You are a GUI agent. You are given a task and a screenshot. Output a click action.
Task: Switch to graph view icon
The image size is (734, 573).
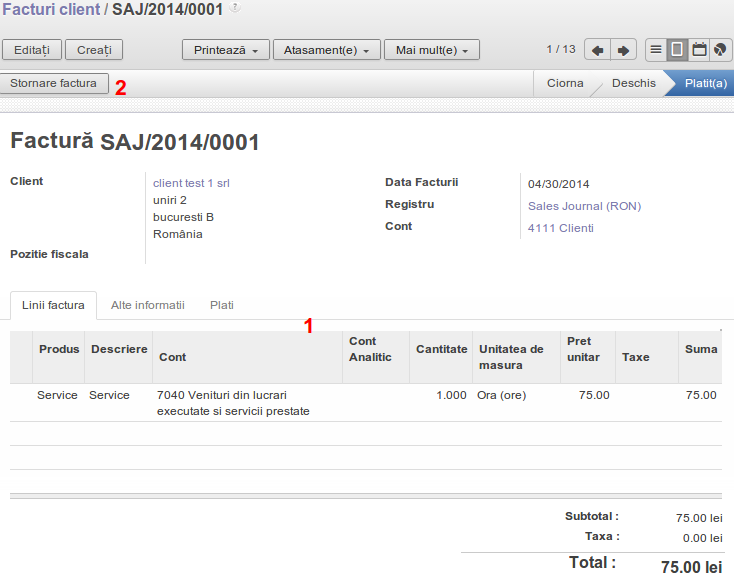pyautogui.click(x=721, y=50)
